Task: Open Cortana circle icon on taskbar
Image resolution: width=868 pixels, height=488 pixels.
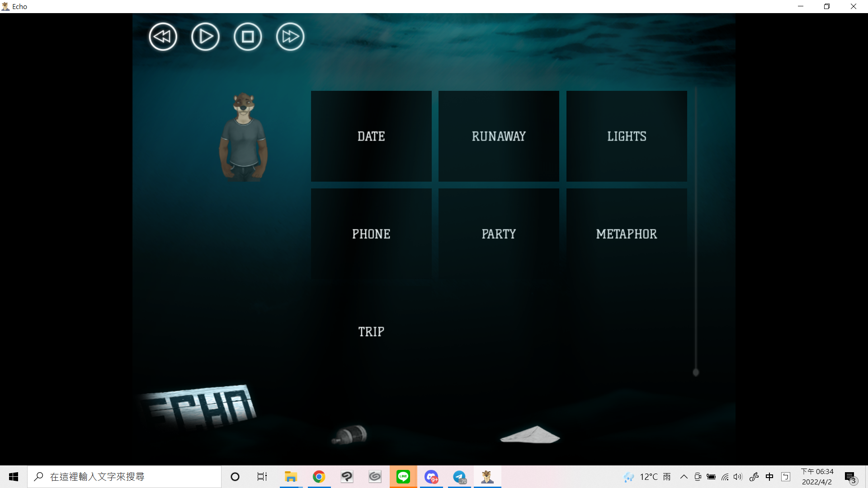Action: click(235, 477)
